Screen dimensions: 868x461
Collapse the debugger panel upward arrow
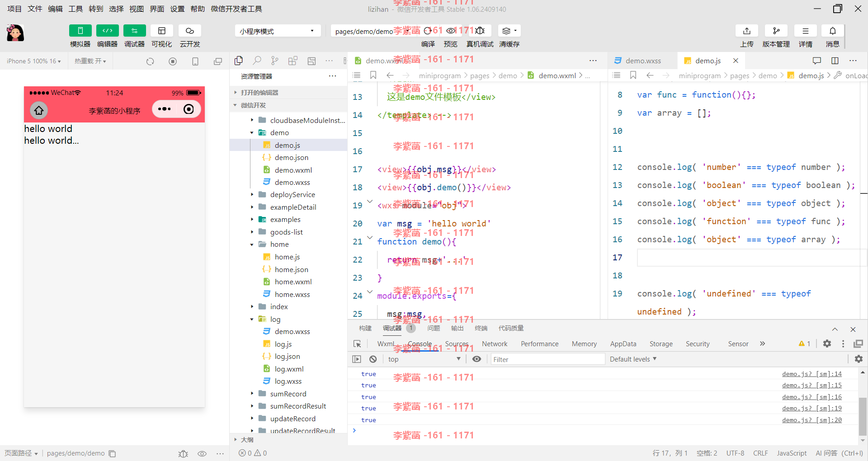tap(835, 329)
